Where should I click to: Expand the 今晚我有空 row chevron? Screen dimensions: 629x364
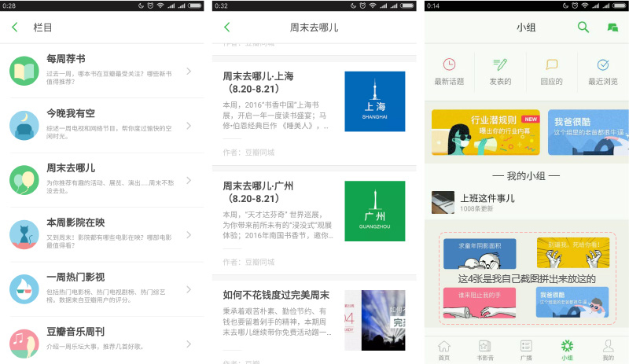pyautogui.click(x=189, y=126)
